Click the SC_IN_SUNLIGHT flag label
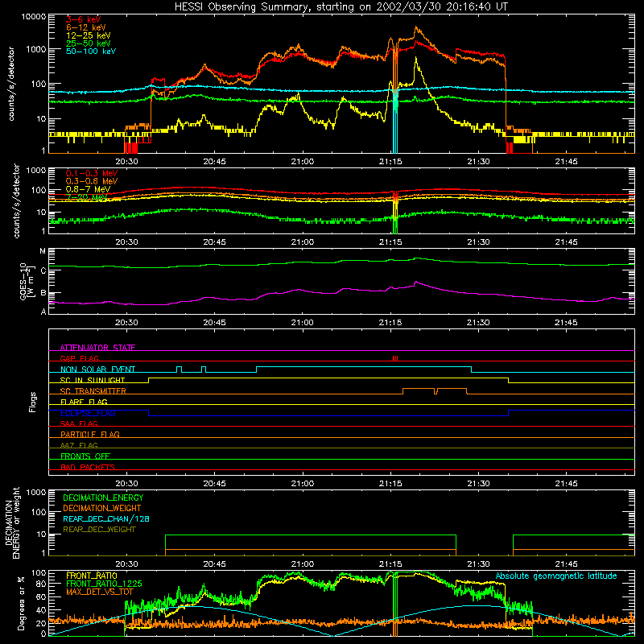The image size is (644, 644). [x=93, y=380]
